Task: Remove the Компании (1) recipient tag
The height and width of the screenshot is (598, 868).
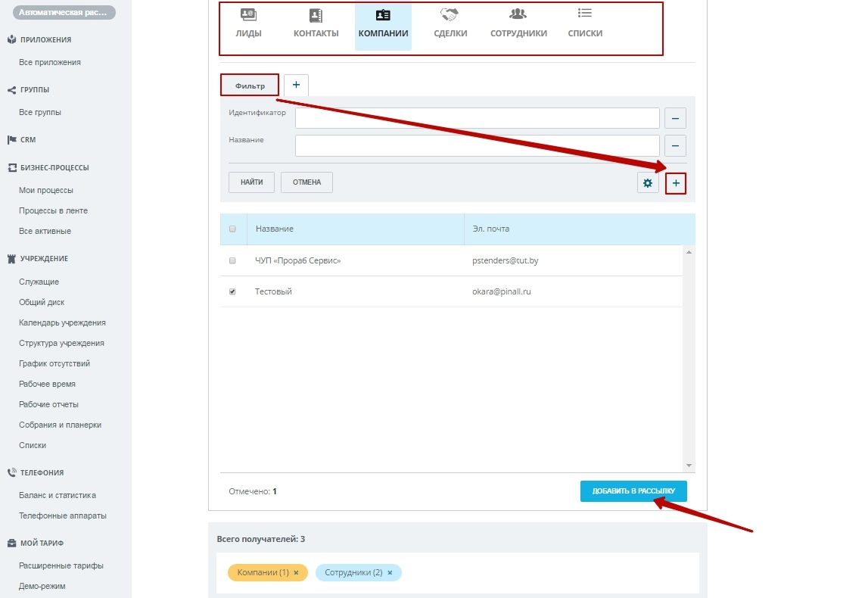Action: point(296,573)
